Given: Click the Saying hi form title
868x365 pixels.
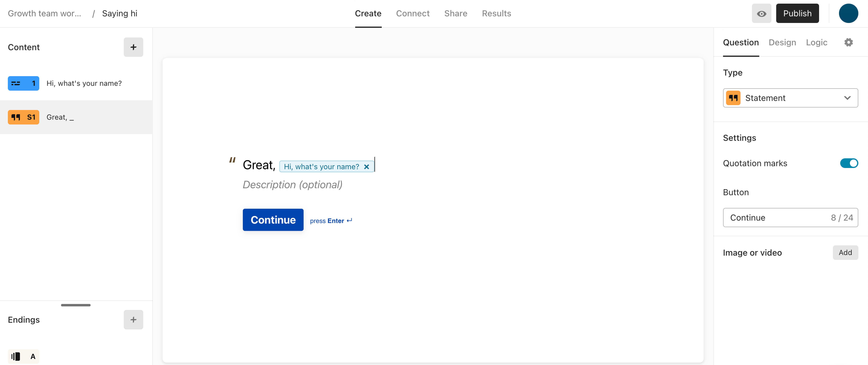Looking at the screenshot, I should (x=120, y=13).
